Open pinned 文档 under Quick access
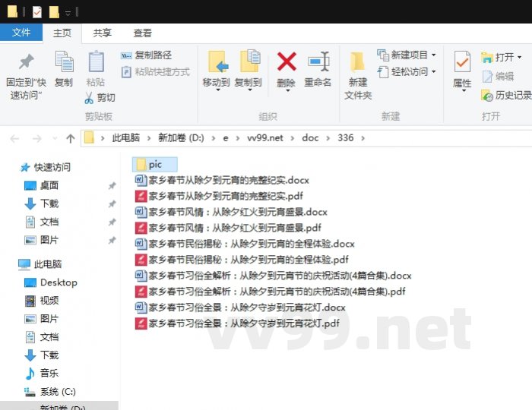This screenshot has width=532, height=410. [42, 222]
